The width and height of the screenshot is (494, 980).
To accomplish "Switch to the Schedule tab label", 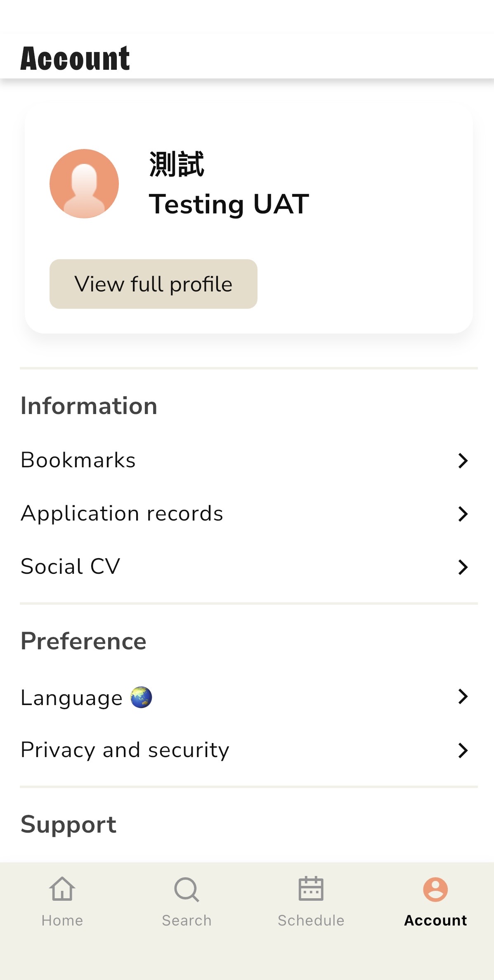I will point(311,921).
